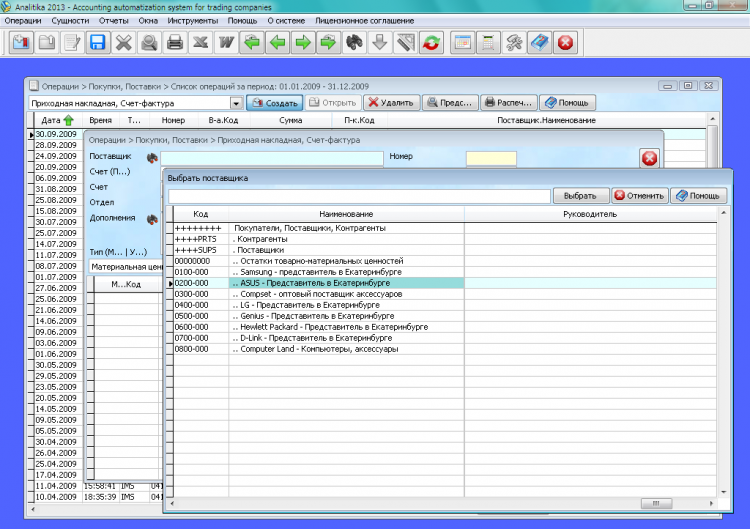The height and width of the screenshot is (529, 750).
Task: Click the supplier search text field
Action: click(359, 196)
